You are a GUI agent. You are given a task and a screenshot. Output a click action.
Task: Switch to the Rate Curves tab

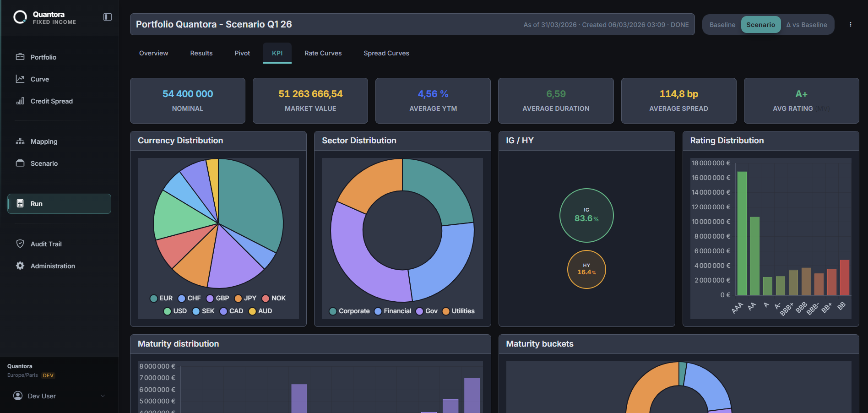pos(323,53)
